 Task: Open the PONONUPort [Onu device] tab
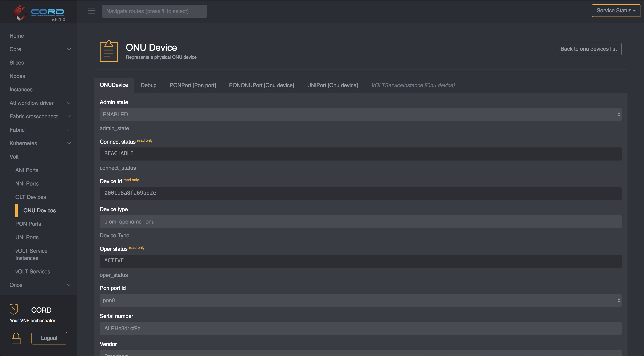[261, 85]
